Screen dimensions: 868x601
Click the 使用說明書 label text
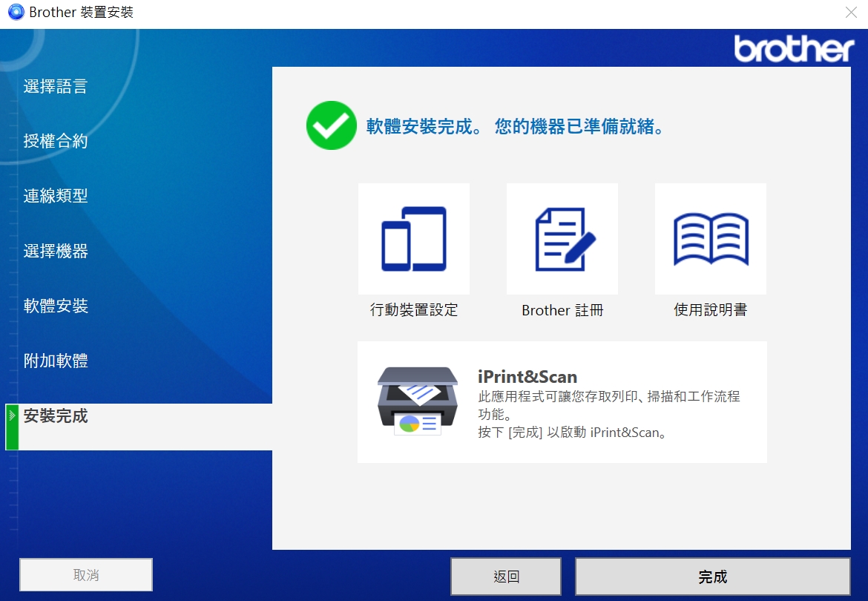(710, 310)
